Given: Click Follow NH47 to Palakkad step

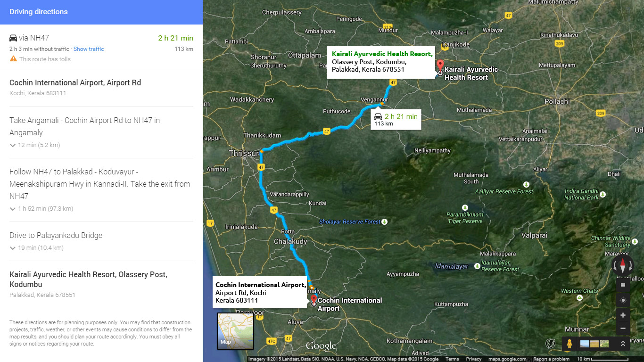Looking at the screenshot, I should tap(100, 184).
